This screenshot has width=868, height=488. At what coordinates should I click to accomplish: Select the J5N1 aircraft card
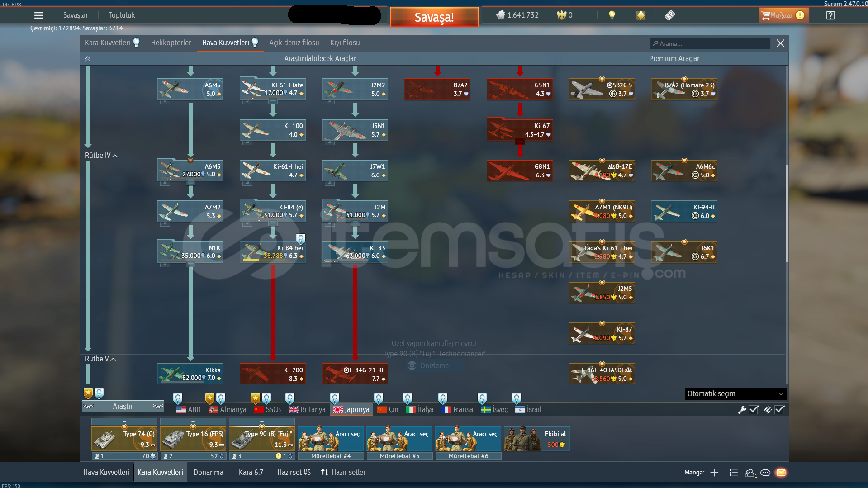point(355,130)
